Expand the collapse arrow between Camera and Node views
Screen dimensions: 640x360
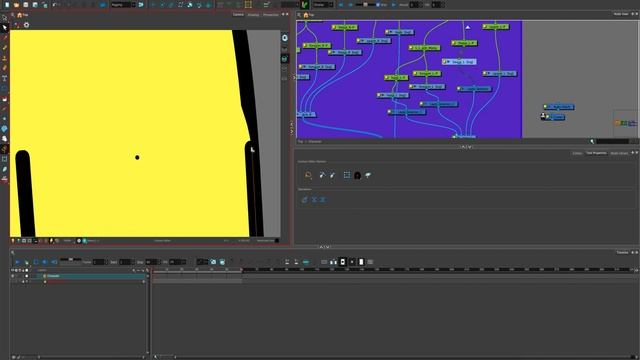[292, 127]
